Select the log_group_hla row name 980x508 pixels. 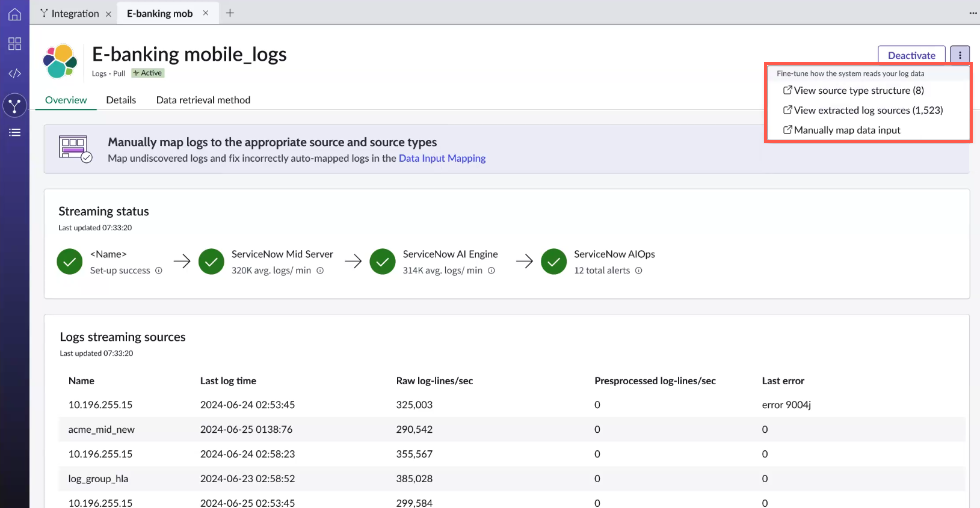coord(98,479)
